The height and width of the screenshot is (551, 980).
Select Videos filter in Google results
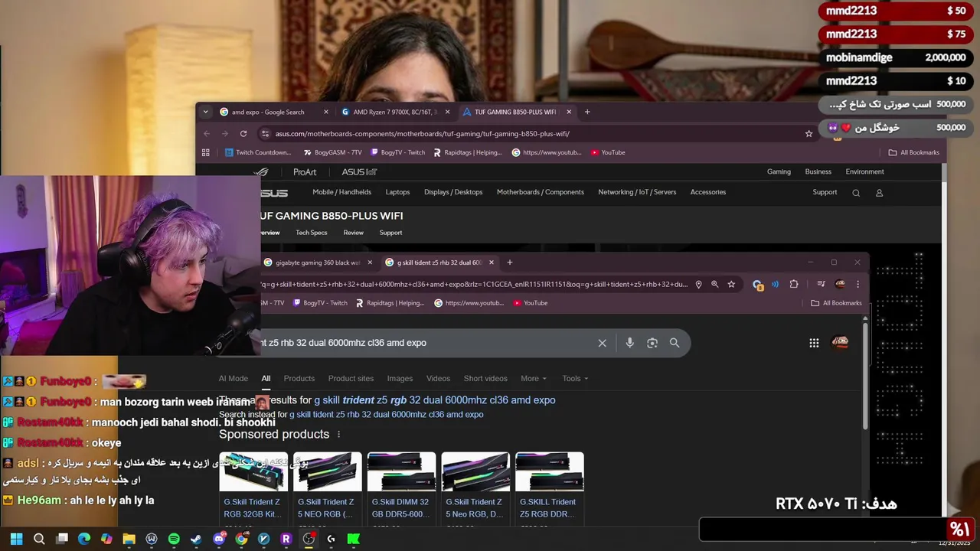click(438, 379)
